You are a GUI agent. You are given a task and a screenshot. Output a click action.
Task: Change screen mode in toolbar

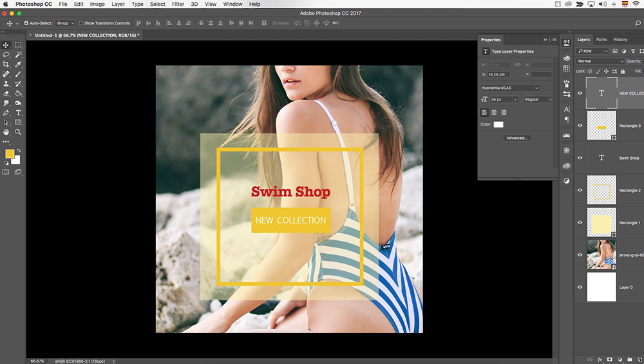pyautogui.click(x=19, y=172)
